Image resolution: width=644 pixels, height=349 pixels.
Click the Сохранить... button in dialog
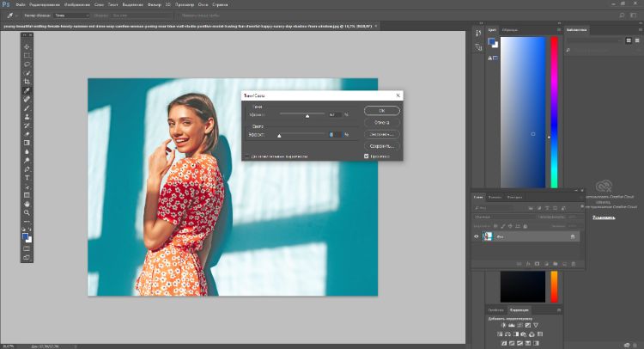(381, 146)
